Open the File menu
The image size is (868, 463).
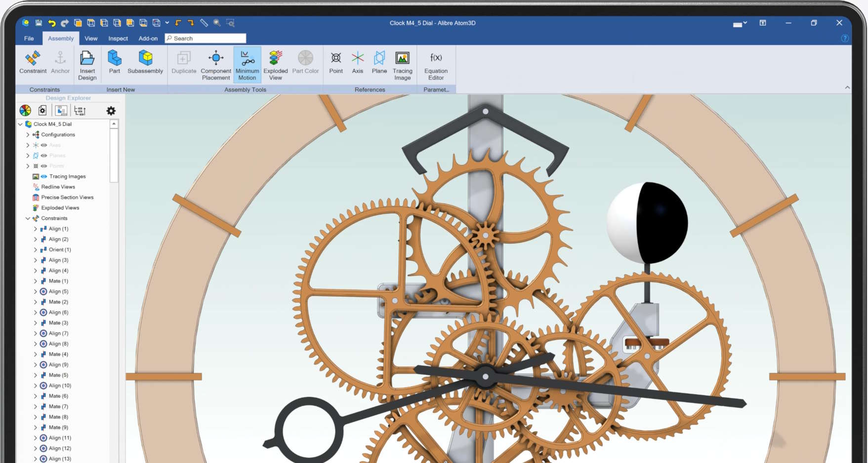click(29, 39)
